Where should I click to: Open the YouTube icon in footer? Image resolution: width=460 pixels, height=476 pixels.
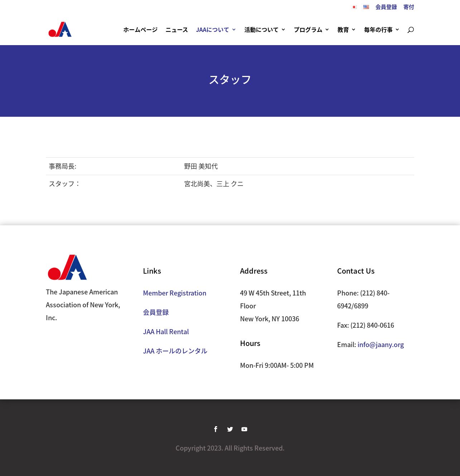click(x=244, y=429)
